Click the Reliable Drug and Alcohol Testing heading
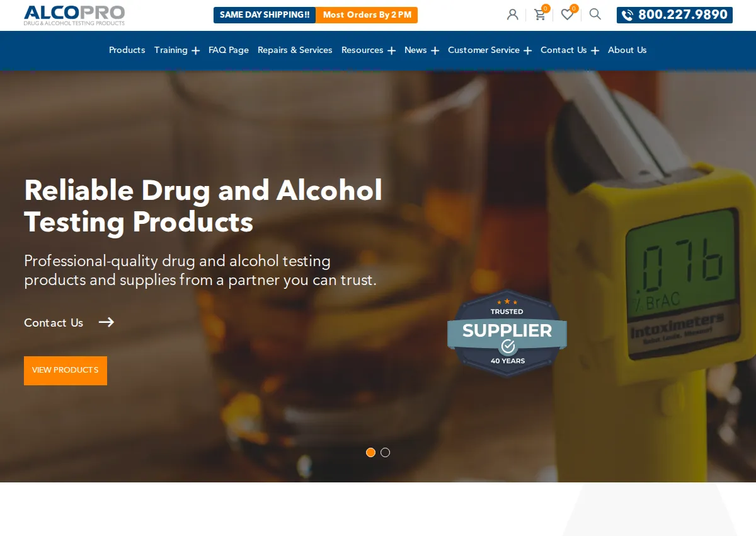The image size is (756, 536). [x=203, y=206]
